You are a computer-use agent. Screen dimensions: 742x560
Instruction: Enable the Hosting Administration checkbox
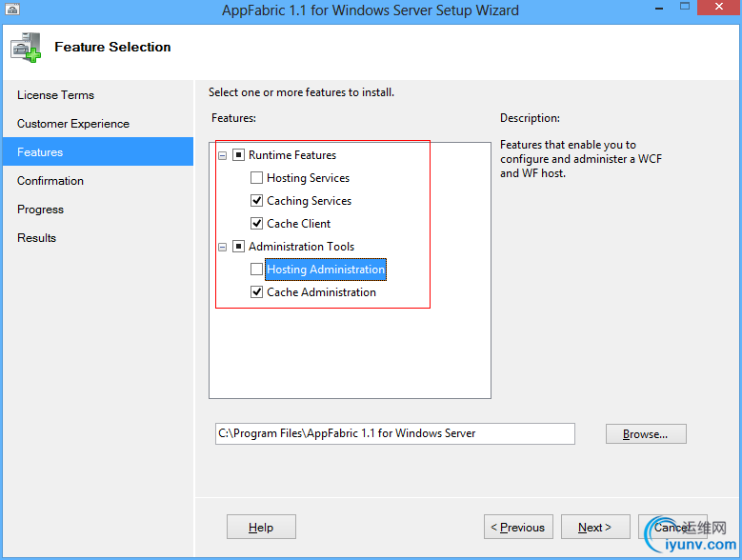[256, 270]
